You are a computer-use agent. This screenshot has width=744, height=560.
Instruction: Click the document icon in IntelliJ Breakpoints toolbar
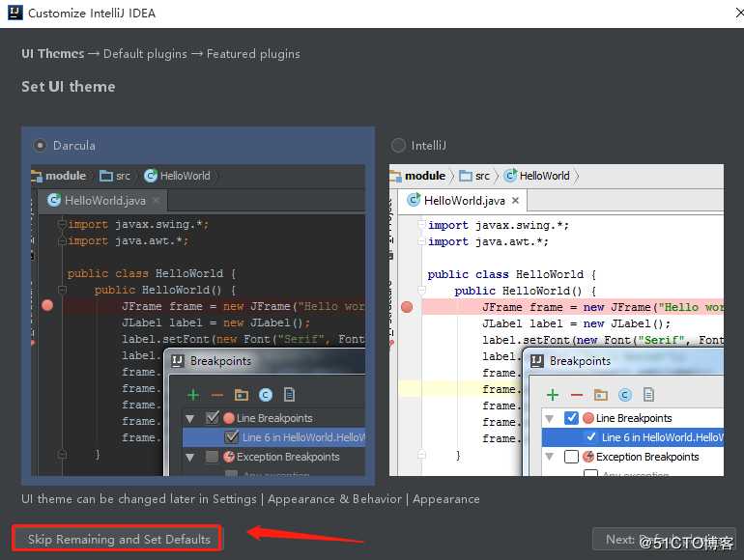(x=648, y=395)
